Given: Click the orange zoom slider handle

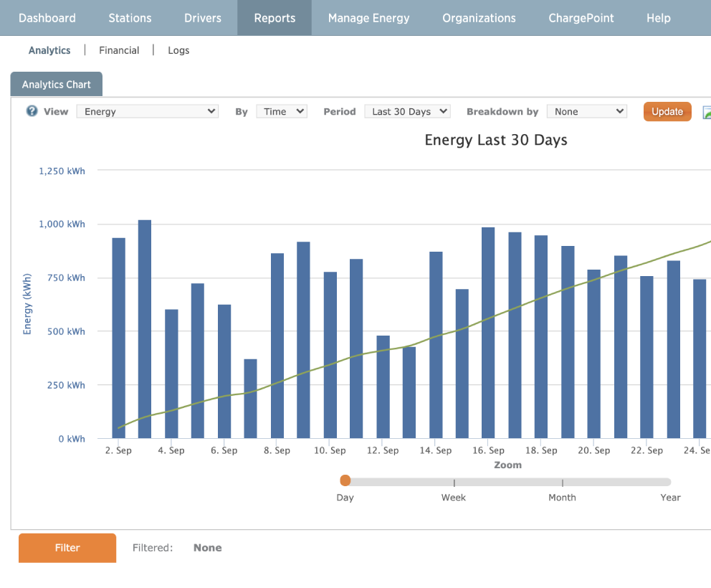Looking at the screenshot, I should click(345, 480).
